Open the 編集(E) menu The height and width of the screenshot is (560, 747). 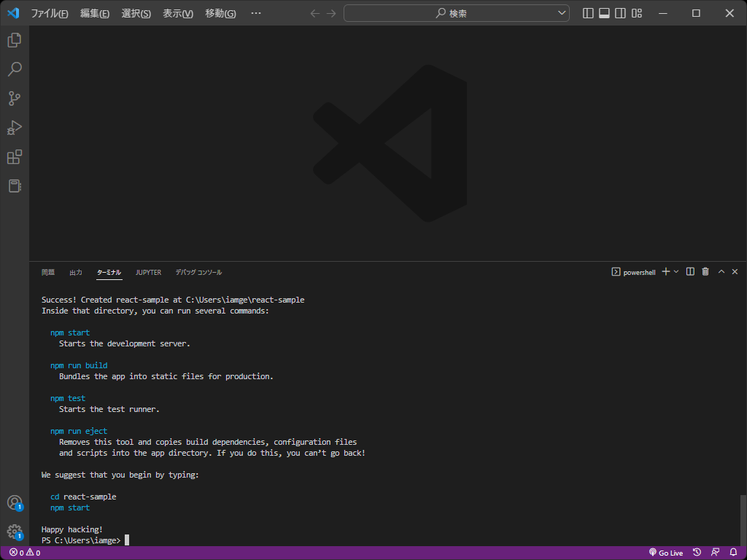click(x=94, y=13)
